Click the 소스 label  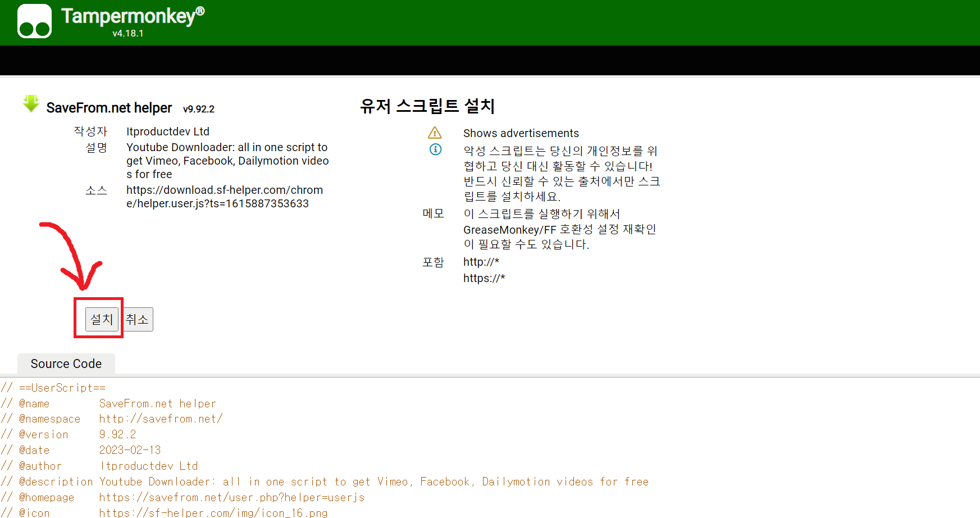coord(97,190)
